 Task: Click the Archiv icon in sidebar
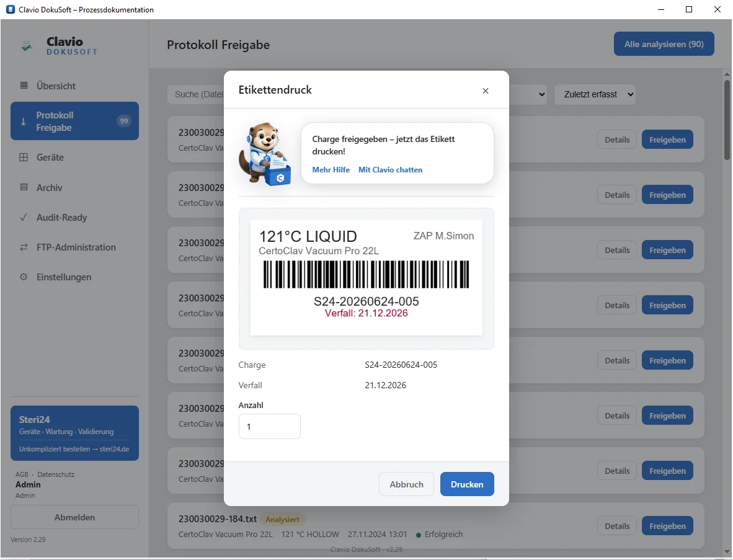tap(24, 187)
